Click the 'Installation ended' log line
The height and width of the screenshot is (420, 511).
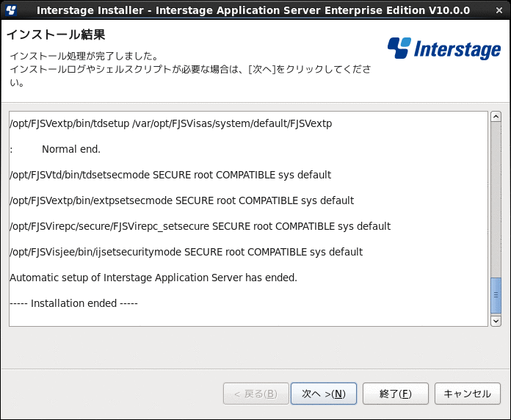[x=73, y=303]
